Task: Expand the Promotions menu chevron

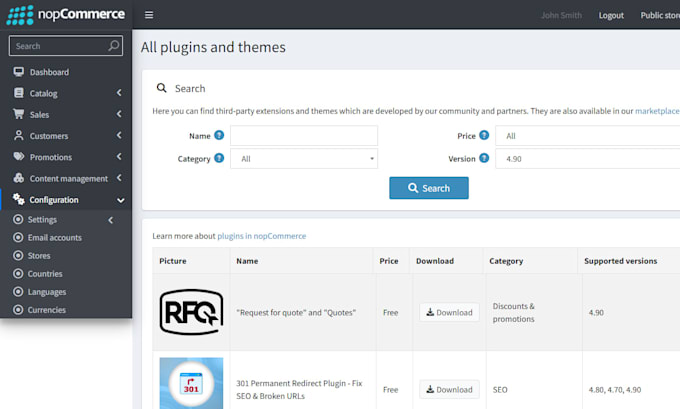Action: 119,157
